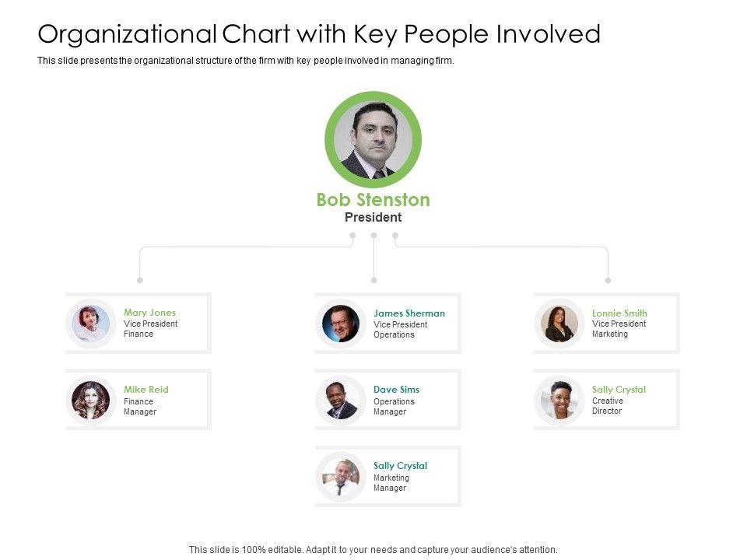Click Bob Stenston's profile photo
Image resolution: width=747 pixels, height=560 pixels.
pyautogui.click(x=373, y=140)
